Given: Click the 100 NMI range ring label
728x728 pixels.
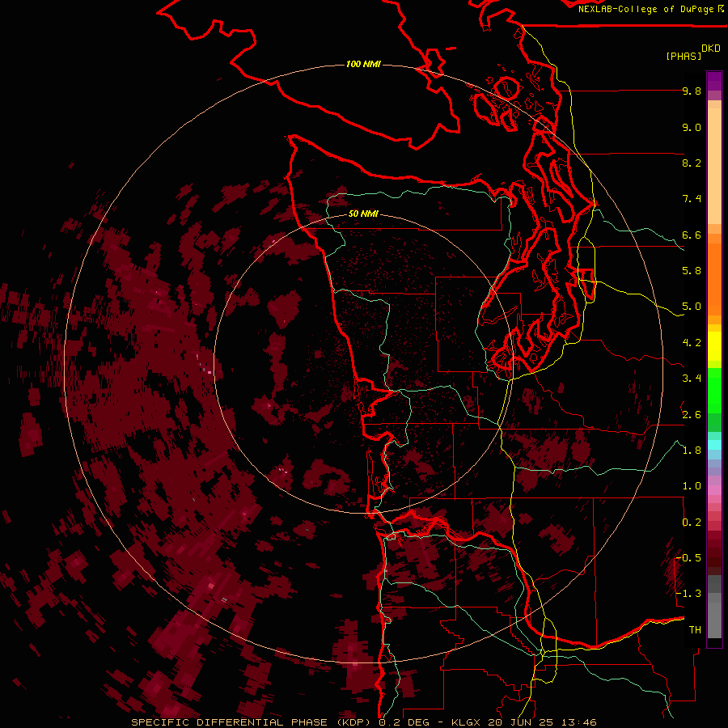Looking at the screenshot, I should point(363,64).
